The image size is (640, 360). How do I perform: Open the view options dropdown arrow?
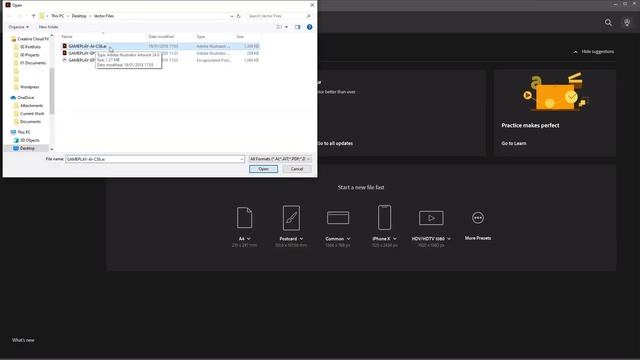click(286, 27)
